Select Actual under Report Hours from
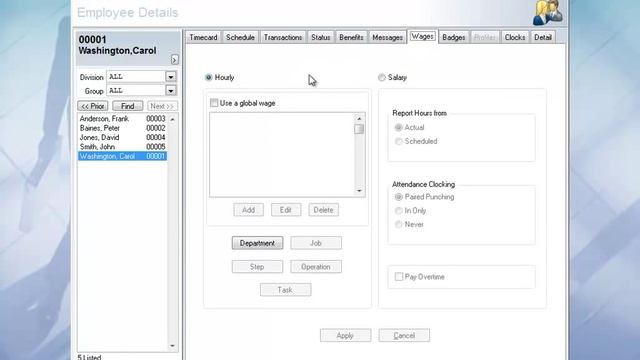640x360 pixels. 398,127
